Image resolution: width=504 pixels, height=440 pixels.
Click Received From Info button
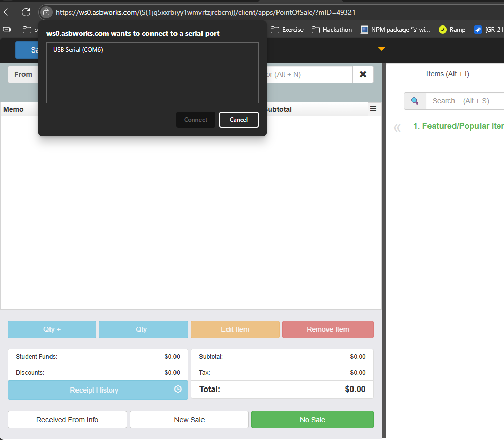pos(67,420)
